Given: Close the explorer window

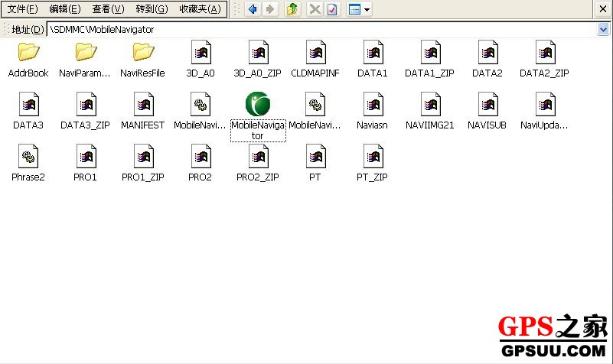Looking at the screenshot, I should [x=603, y=9].
